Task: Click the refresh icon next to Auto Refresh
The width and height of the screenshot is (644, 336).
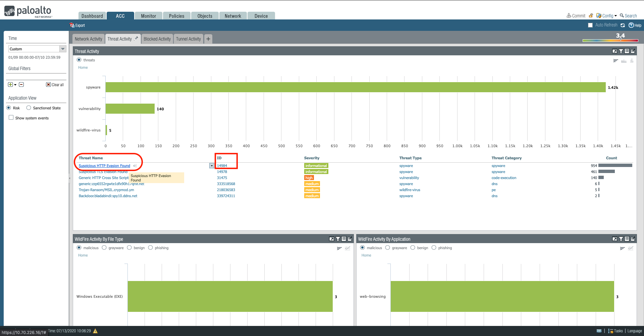Action: (623, 25)
